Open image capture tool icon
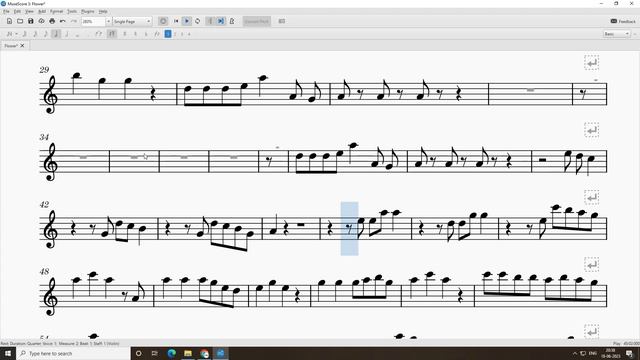This screenshot has width=640, height=360. click(x=282, y=21)
